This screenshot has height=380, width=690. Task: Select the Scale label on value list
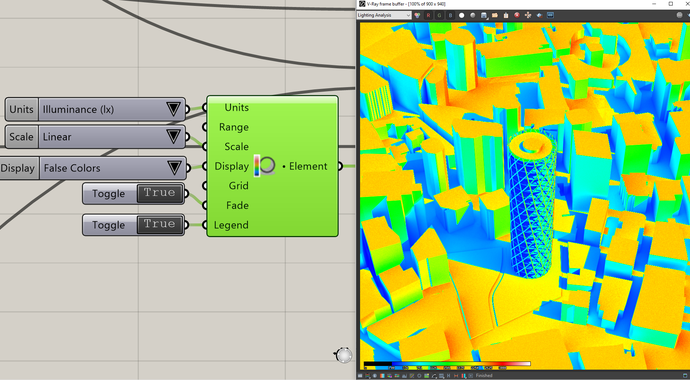22,136
